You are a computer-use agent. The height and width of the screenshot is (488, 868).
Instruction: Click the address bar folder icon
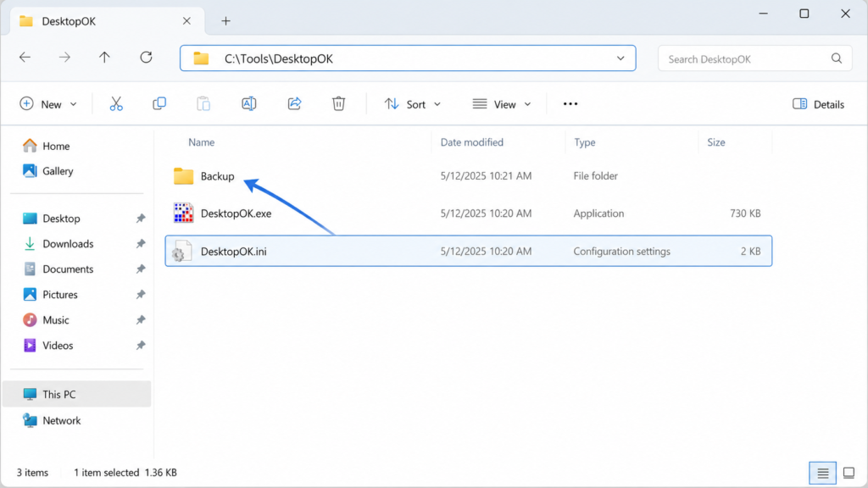point(201,58)
